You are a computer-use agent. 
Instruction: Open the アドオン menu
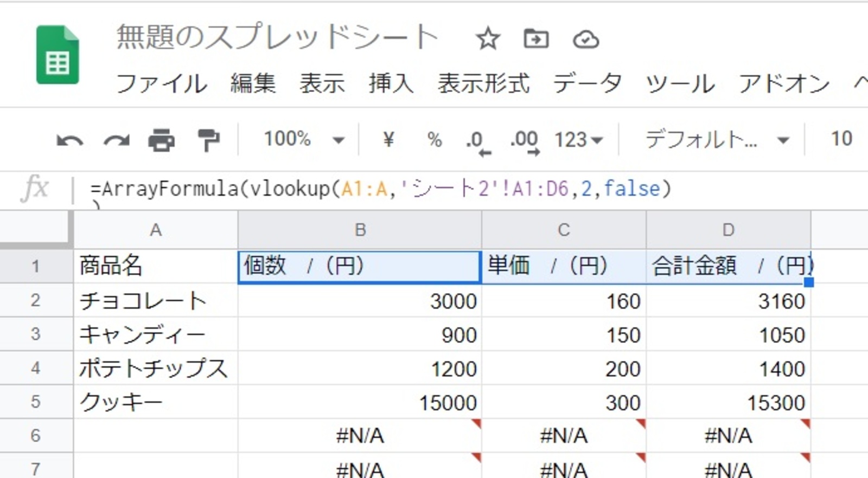784,83
